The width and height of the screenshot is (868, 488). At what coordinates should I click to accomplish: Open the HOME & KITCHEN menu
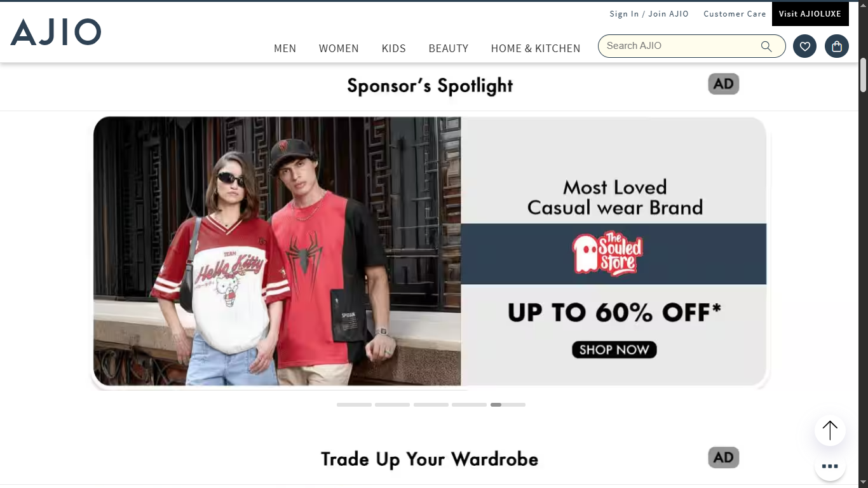pyautogui.click(x=536, y=48)
